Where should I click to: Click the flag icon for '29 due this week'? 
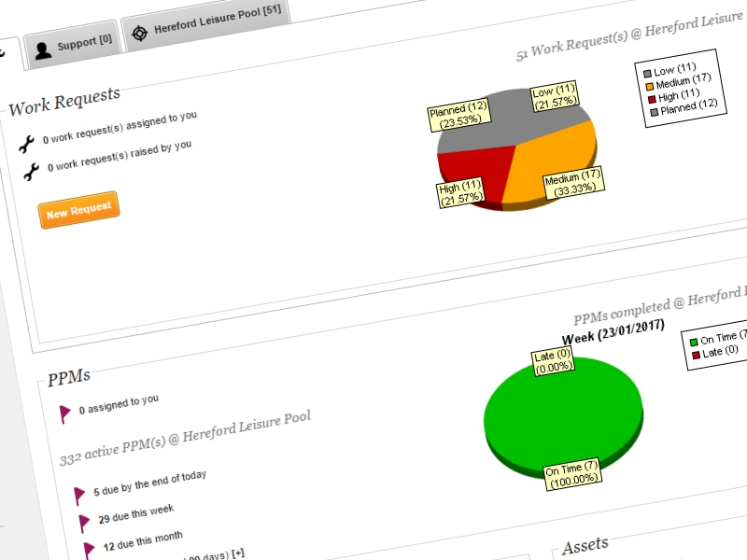85,523
